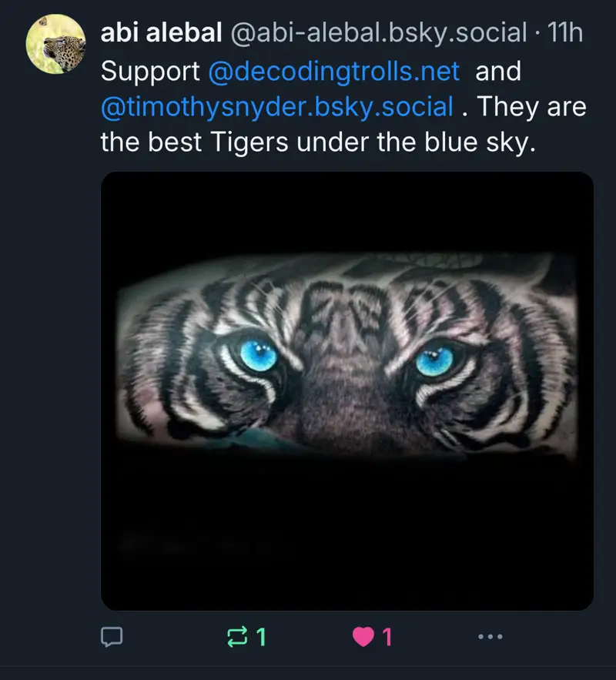Expand the tiger tattoo image

pyautogui.click(x=347, y=390)
